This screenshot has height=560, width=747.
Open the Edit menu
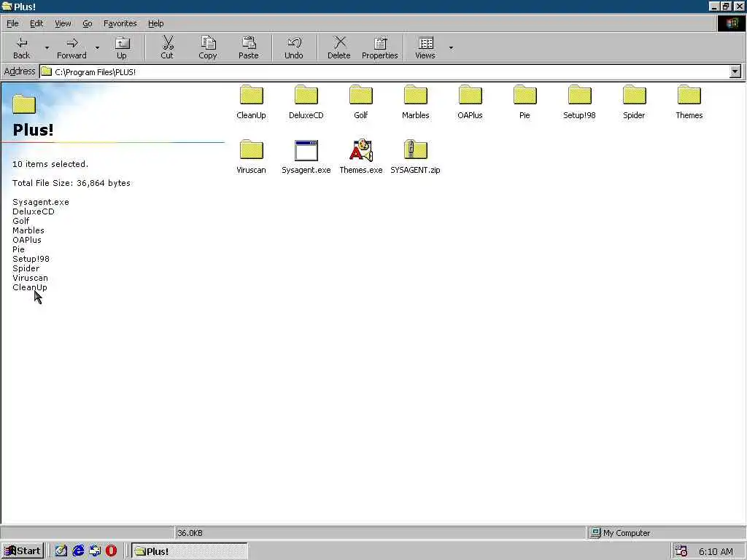pos(36,23)
